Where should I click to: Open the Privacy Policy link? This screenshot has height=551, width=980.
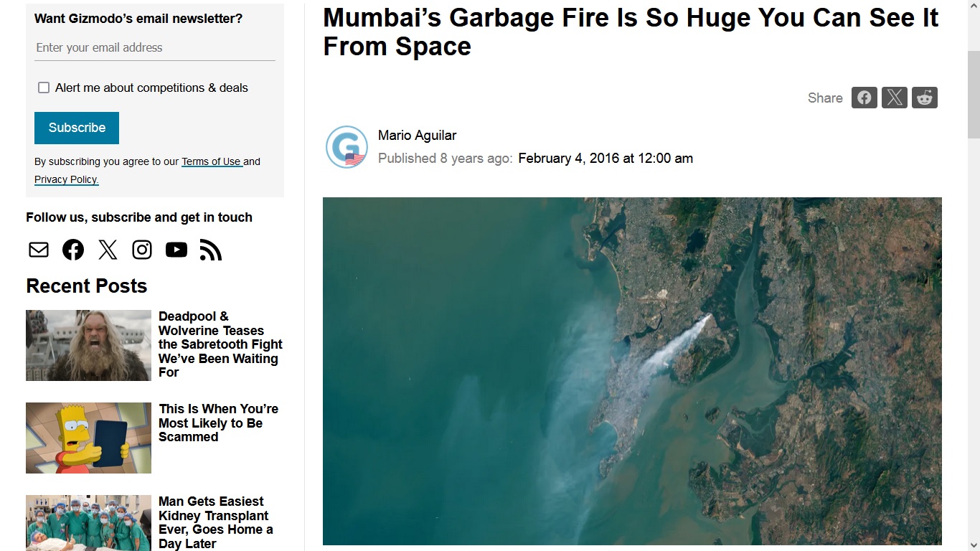66,179
